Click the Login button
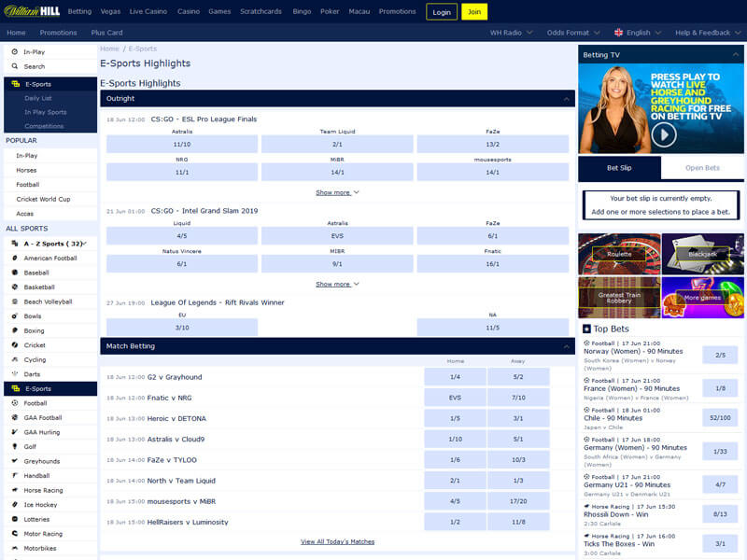 (442, 12)
